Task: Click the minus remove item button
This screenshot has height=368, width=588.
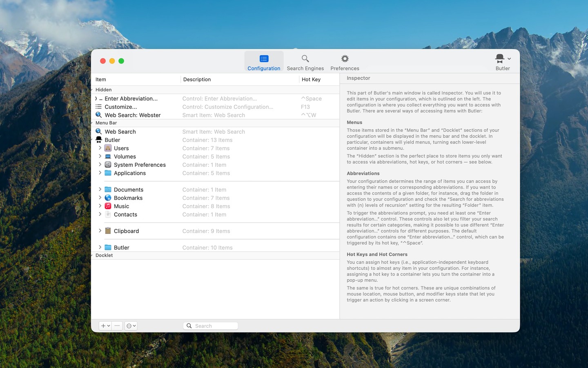Action: click(x=117, y=326)
